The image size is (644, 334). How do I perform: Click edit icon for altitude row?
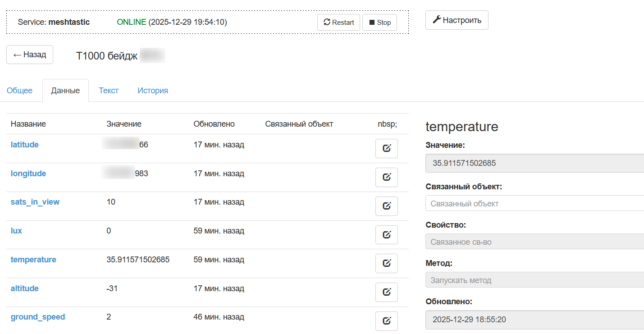click(386, 292)
